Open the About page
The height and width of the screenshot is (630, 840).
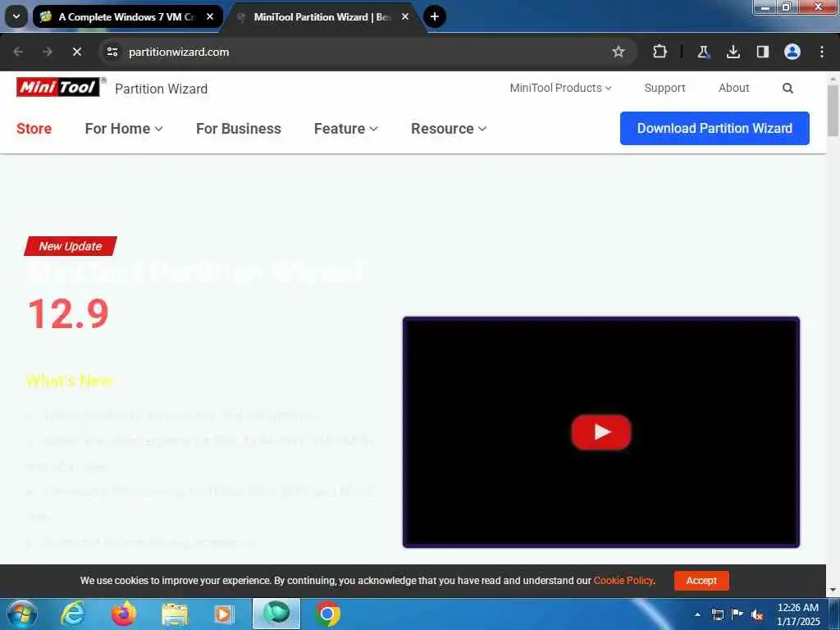tap(733, 88)
